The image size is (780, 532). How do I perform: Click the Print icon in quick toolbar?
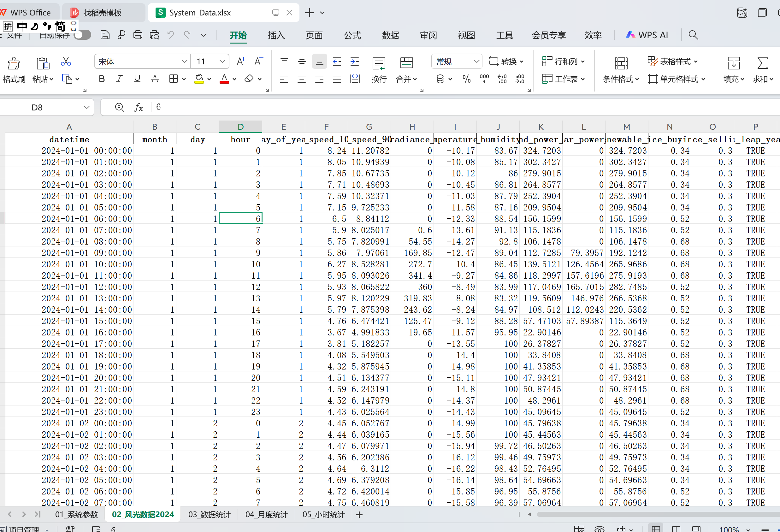tap(138, 35)
